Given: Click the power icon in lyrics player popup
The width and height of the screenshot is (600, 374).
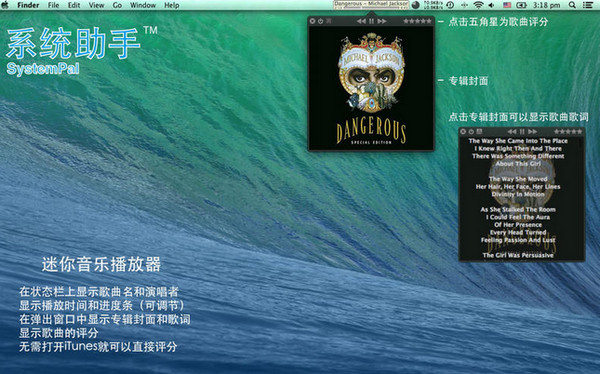Looking at the screenshot, I should click(471, 131).
